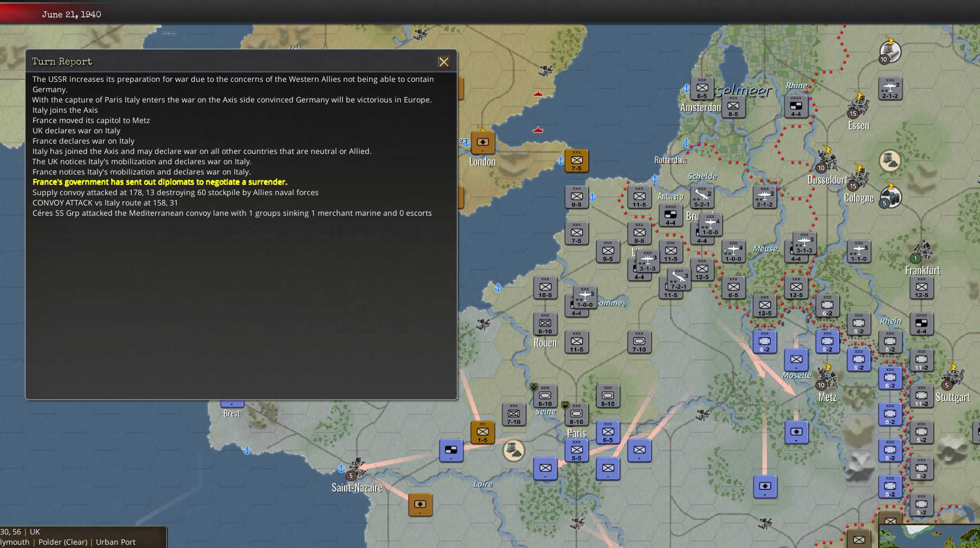Viewport: 980px width, 548px height.
Task: Click the anchor port icon south of Brest
Action: 247,450
